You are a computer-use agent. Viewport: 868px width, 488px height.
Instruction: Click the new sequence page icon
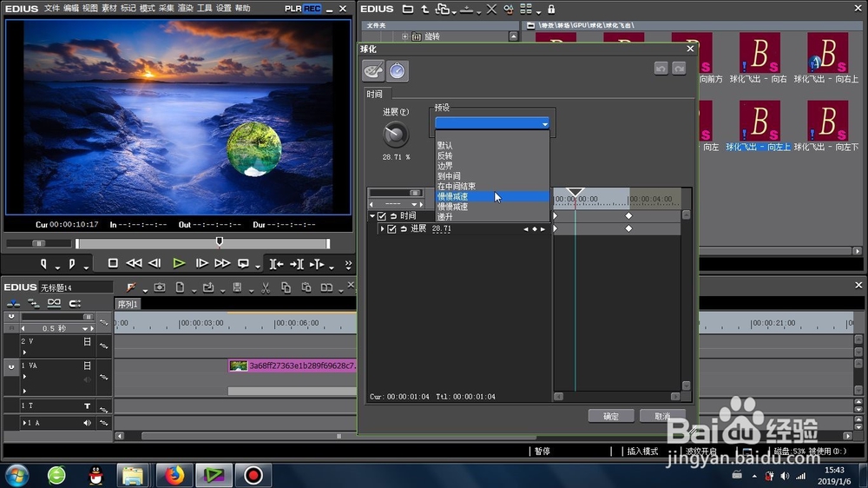pos(180,287)
